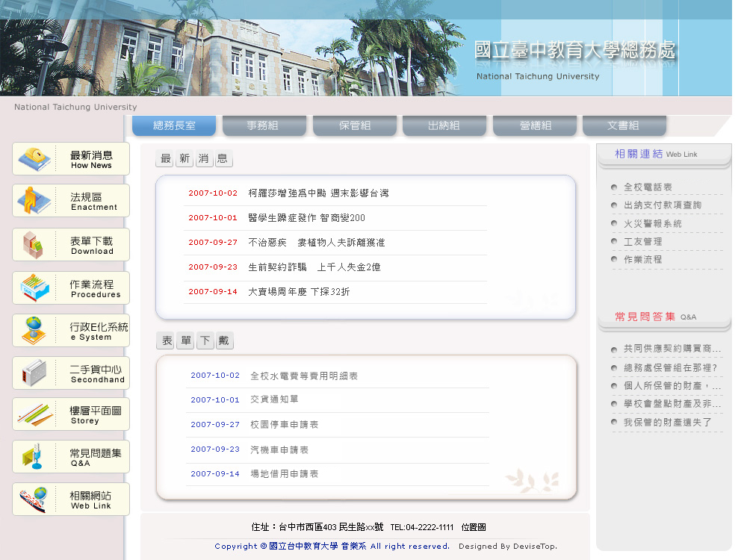Open web link 工友管理
This screenshot has width=747, height=560.
click(642, 242)
